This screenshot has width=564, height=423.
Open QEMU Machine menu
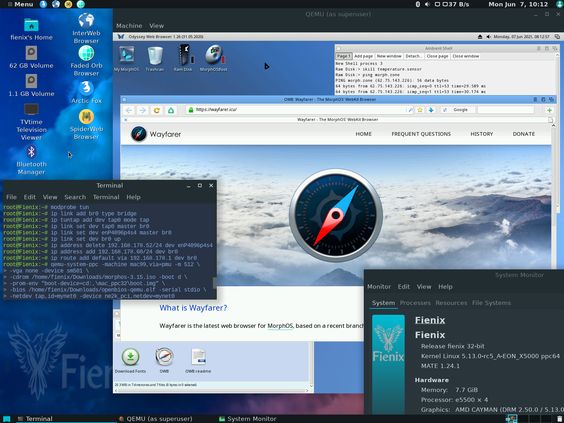[129, 26]
